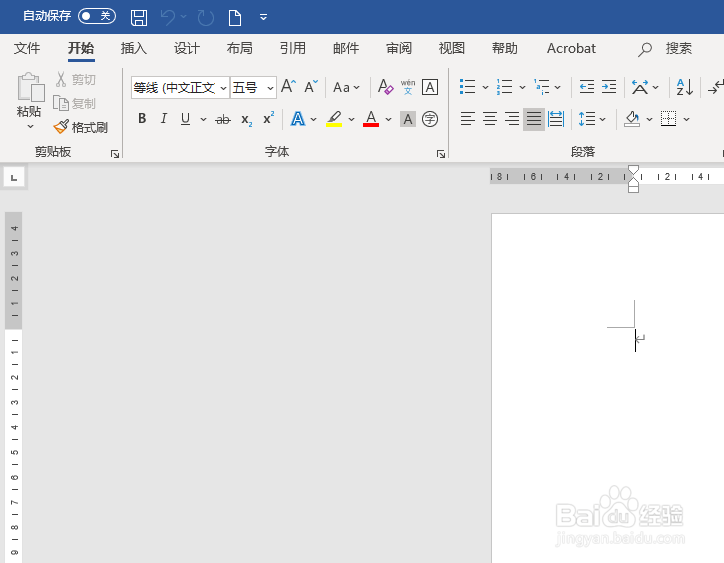Open the 剪贴板 clipboard pane launcher
The height and width of the screenshot is (563, 724).
pos(115,154)
